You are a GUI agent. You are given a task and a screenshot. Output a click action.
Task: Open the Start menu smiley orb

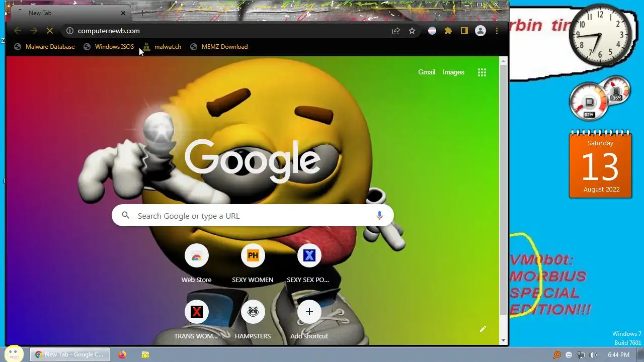click(14, 354)
